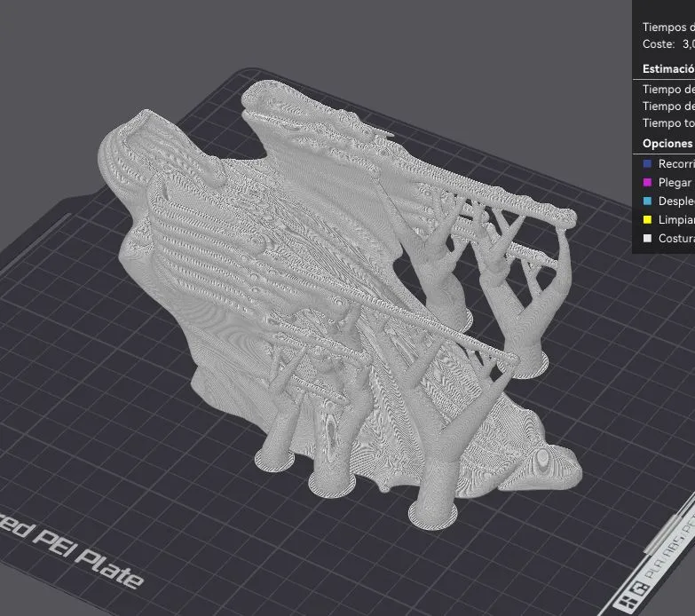Viewport: 695px width, 616px height.
Task: Click the Coste value row
Action: [668, 43]
